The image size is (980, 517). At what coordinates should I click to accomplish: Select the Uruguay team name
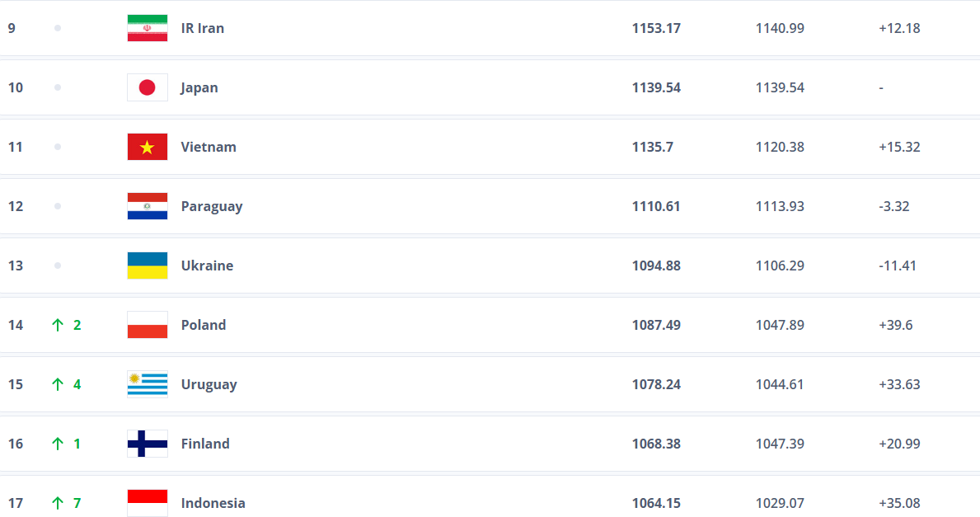209,384
